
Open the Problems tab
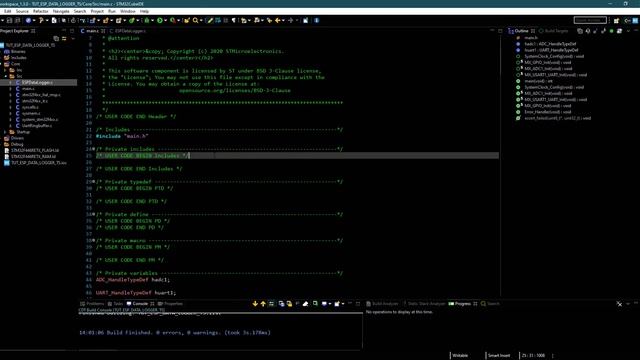pos(92,304)
